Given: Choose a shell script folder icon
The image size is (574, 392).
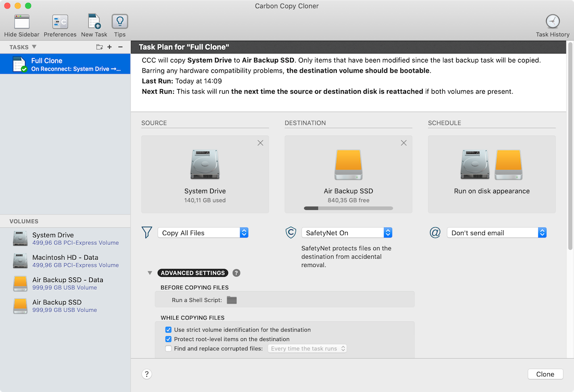Looking at the screenshot, I should [231, 300].
